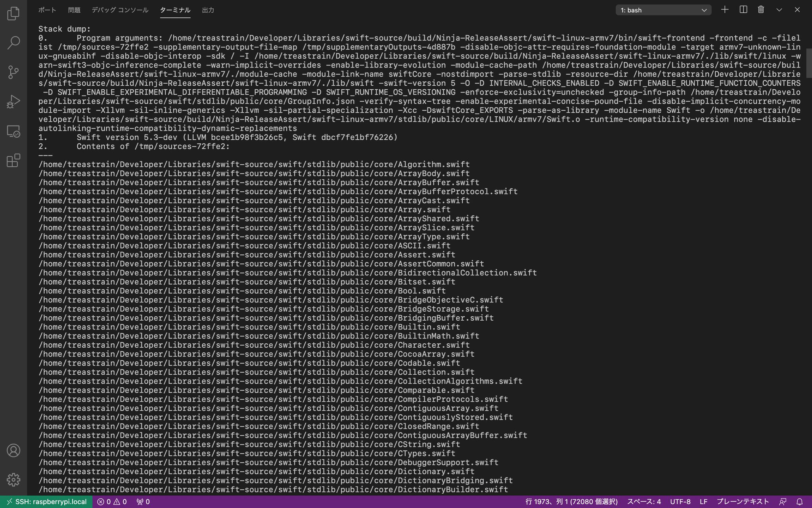812x508 pixels.
Task: Open the Manage gear menu
Action: click(x=13, y=479)
